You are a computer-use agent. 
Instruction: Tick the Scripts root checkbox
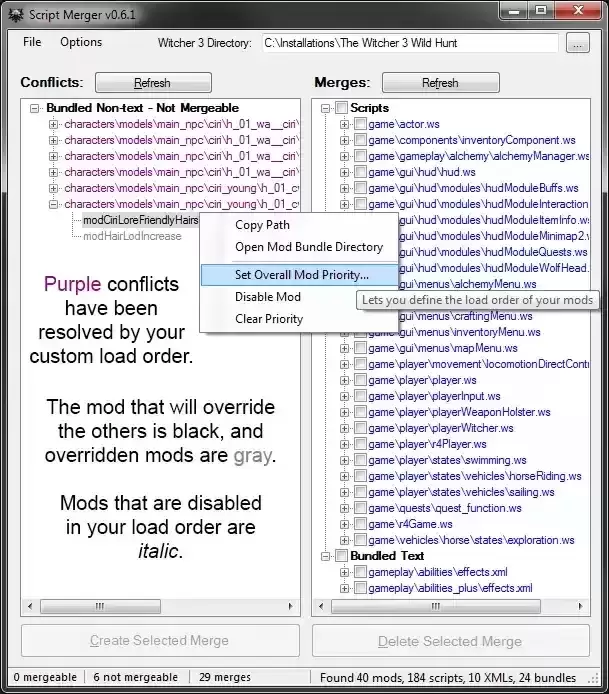[x=341, y=108]
